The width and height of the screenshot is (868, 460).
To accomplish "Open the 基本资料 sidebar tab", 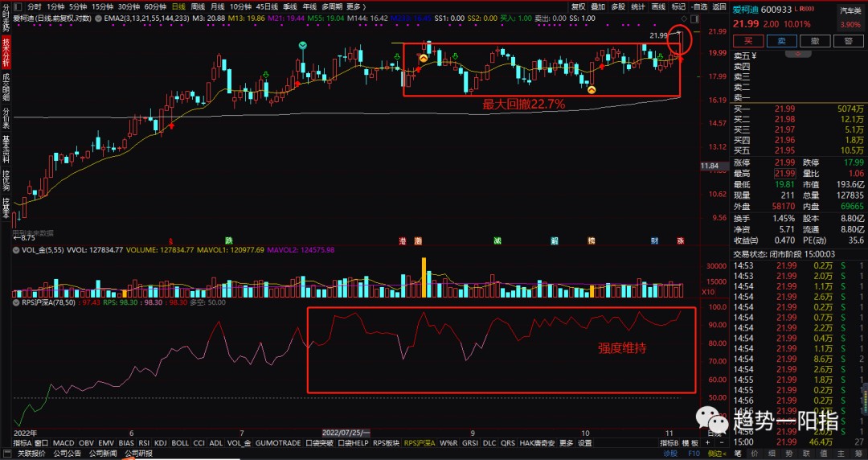I will [x=6, y=149].
